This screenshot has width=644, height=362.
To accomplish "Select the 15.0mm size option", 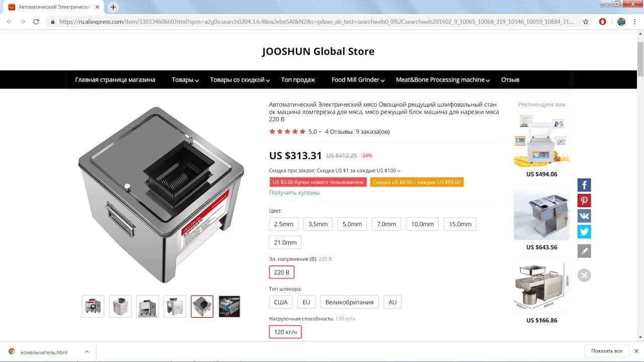I will (x=460, y=224).
